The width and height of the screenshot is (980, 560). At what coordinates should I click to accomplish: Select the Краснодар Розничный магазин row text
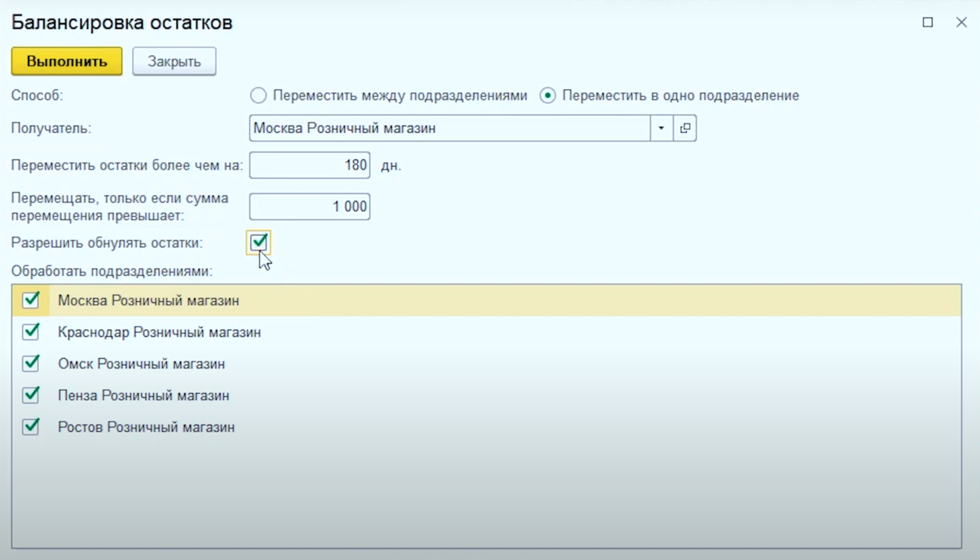159,332
